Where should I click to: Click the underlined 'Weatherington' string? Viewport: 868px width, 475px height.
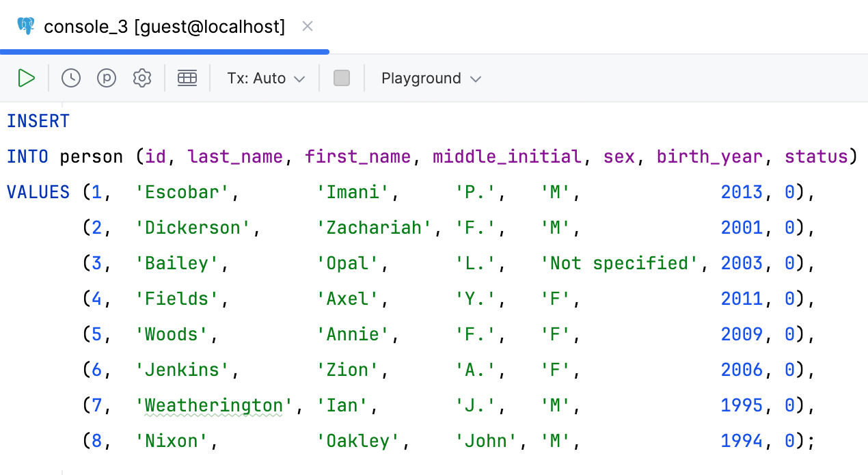[213, 405]
